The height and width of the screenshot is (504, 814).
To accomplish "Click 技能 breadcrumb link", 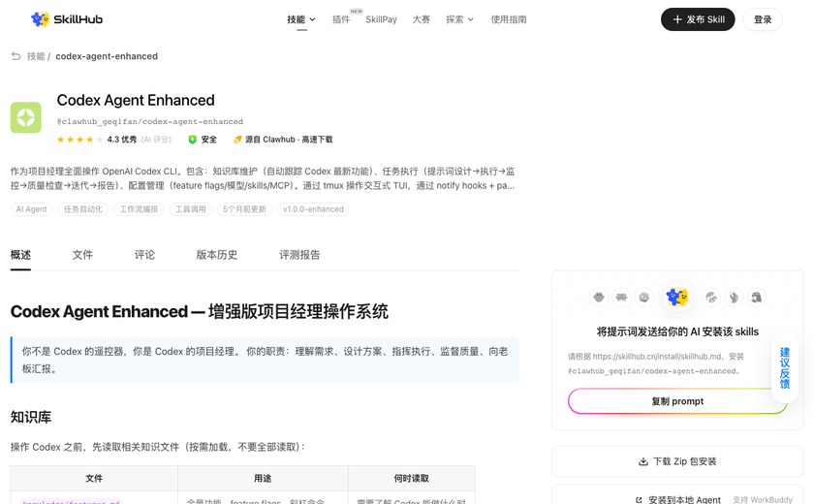I will [36, 56].
